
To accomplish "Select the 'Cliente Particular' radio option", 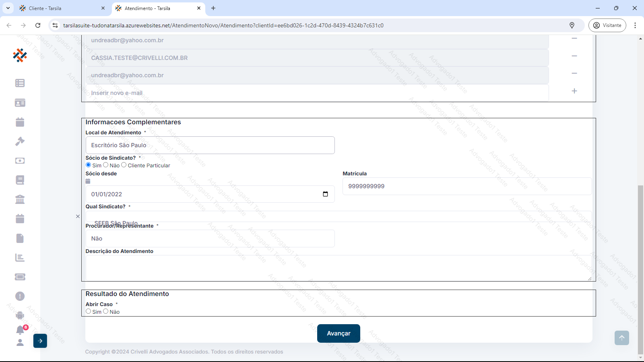I will pyautogui.click(x=124, y=165).
